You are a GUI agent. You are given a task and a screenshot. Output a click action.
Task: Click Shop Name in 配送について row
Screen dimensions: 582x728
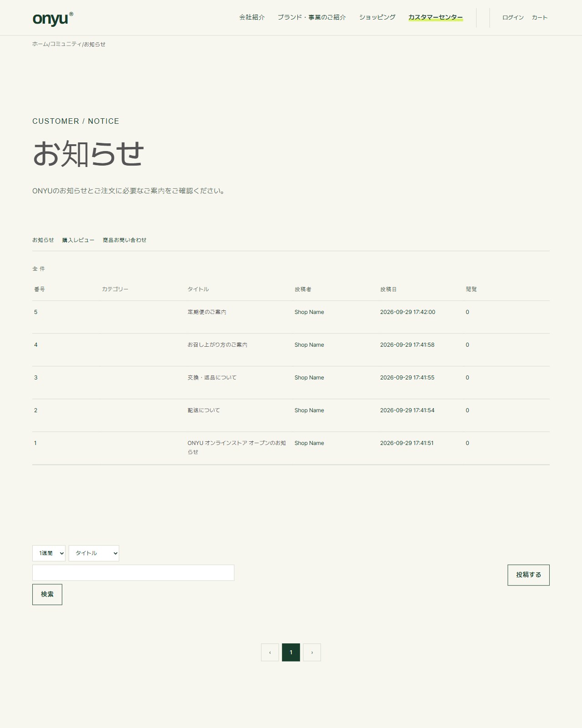coord(309,410)
